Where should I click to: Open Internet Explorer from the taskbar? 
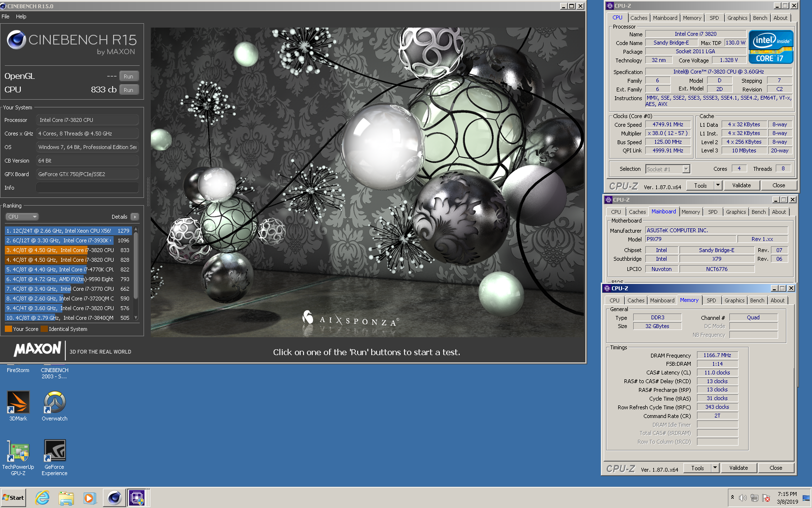click(x=43, y=498)
